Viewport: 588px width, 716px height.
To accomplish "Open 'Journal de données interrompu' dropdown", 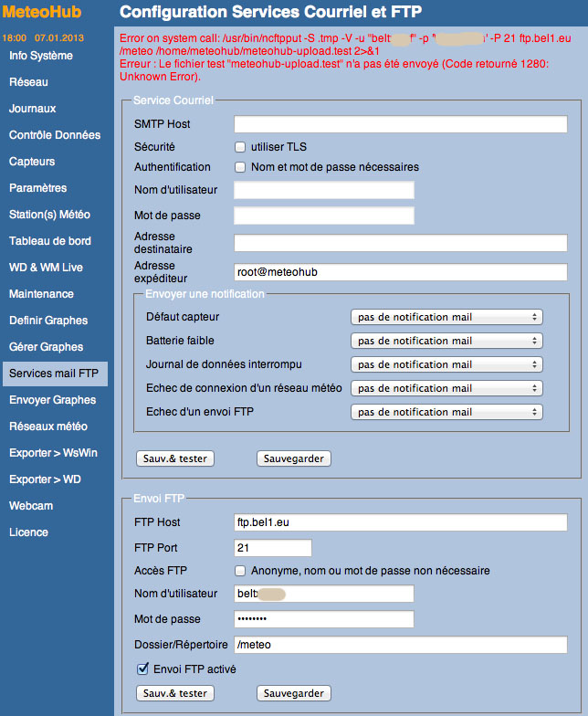I will [446, 364].
